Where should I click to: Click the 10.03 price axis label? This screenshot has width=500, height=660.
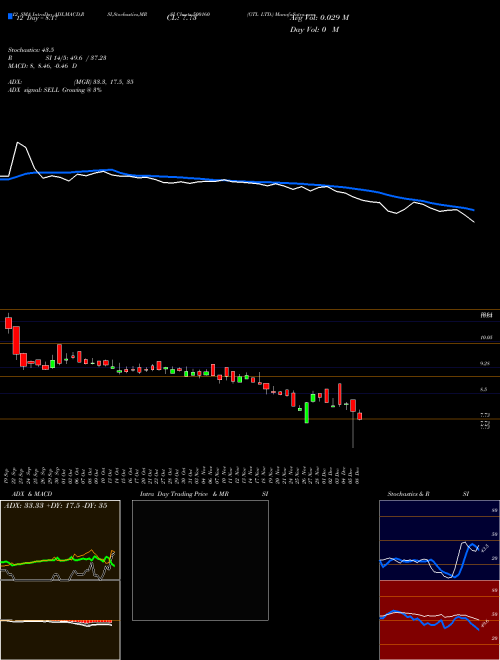pos(487,338)
